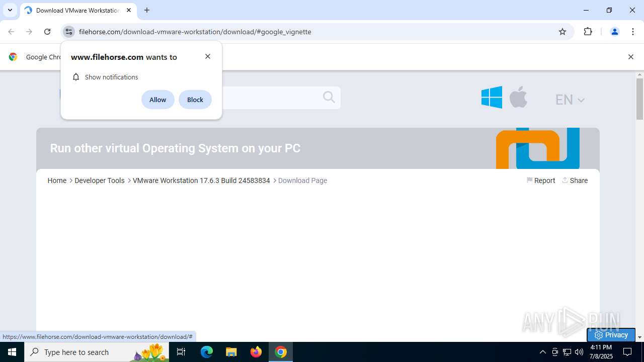
Task: Open the network tray icon
Action: [x=567, y=352]
